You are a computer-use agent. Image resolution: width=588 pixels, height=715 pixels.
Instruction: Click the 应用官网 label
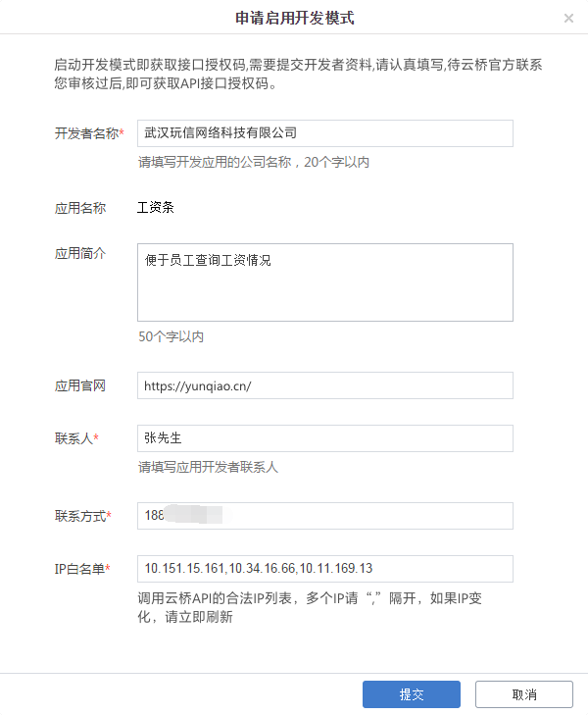tap(80, 385)
